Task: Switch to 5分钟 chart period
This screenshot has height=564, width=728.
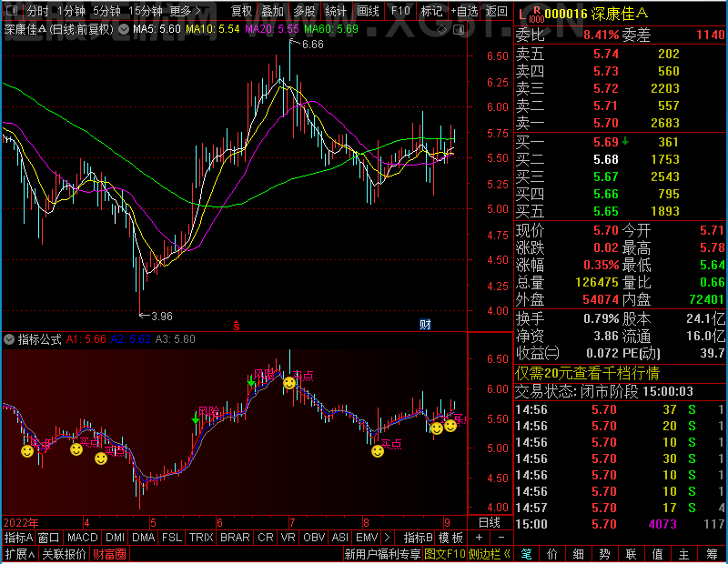Action: (x=106, y=10)
